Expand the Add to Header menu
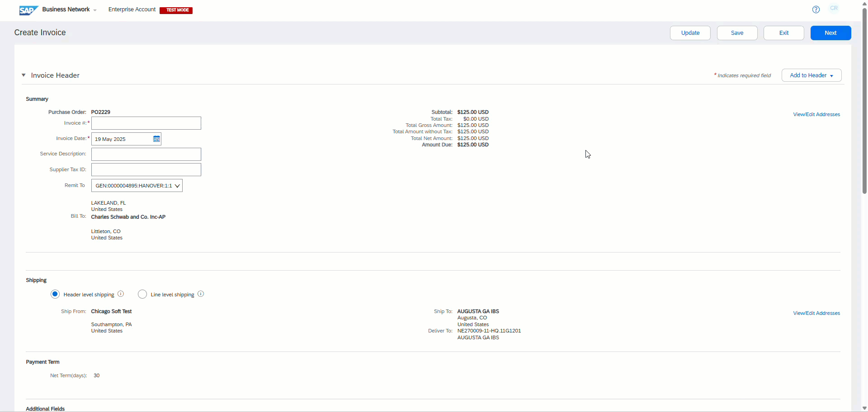The height and width of the screenshot is (412, 868). [811, 75]
